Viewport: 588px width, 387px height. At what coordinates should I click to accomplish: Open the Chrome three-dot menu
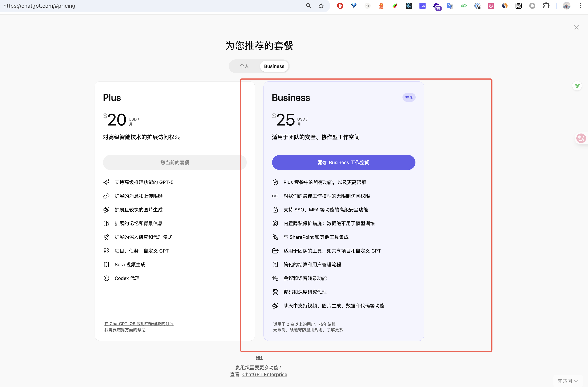click(x=580, y=6)
